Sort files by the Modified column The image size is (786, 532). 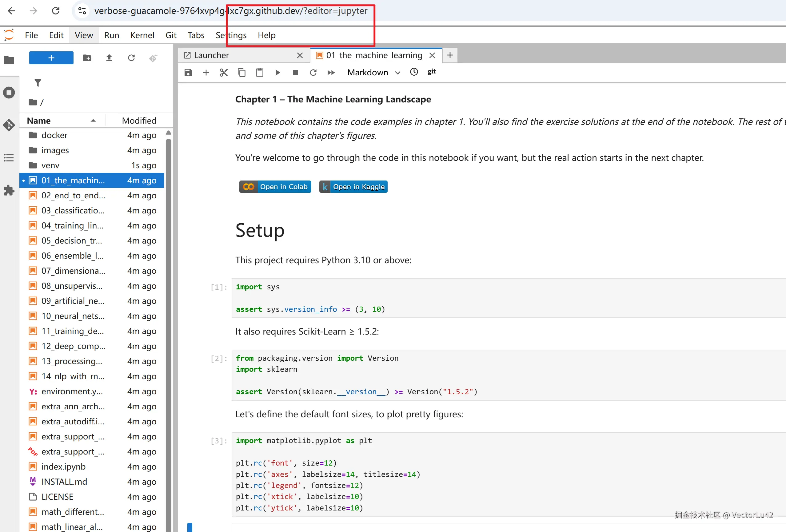pyautogui.click(x=139, y=121)
